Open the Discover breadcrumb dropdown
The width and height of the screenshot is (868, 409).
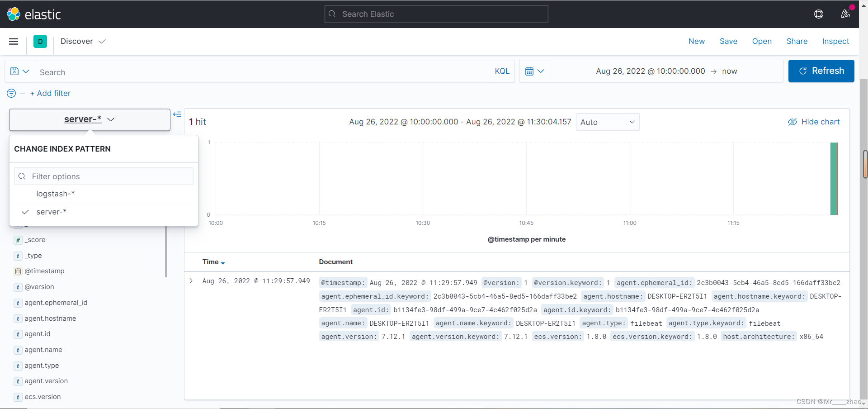83,42
